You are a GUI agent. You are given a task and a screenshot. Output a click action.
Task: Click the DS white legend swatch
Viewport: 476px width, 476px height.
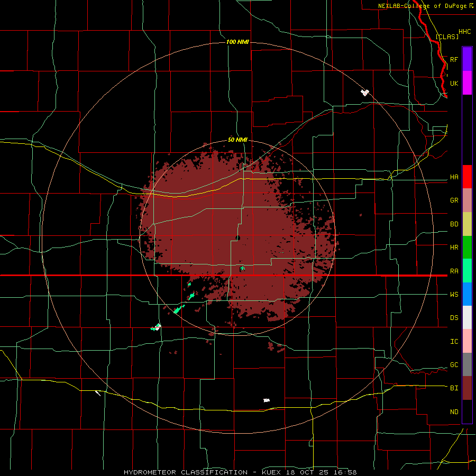[x=467, y=317]
